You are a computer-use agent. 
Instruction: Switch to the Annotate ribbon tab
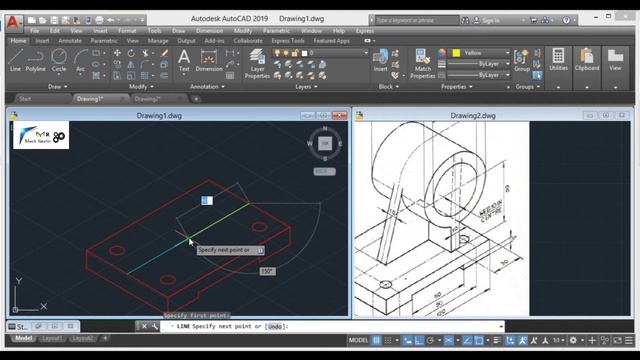click(70, 41)
